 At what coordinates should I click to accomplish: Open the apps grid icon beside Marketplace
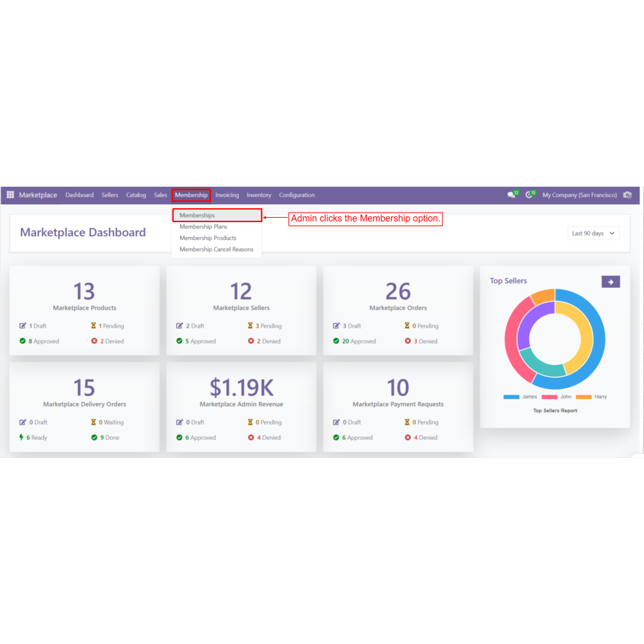10,195
